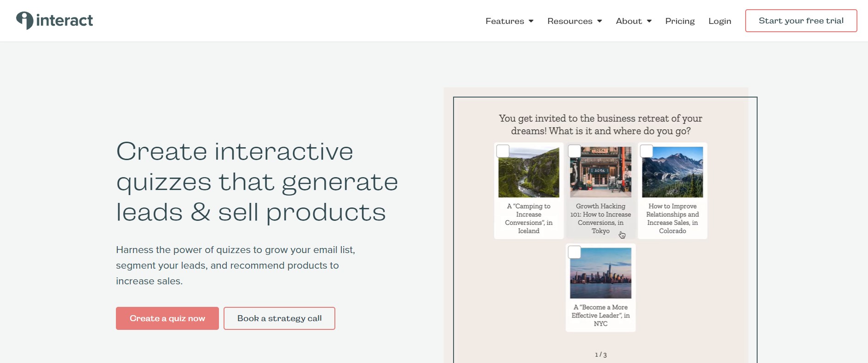Viewport: 868px width, 363px height.
Task: Click Create a quiz now button
Action: [167, 318]
